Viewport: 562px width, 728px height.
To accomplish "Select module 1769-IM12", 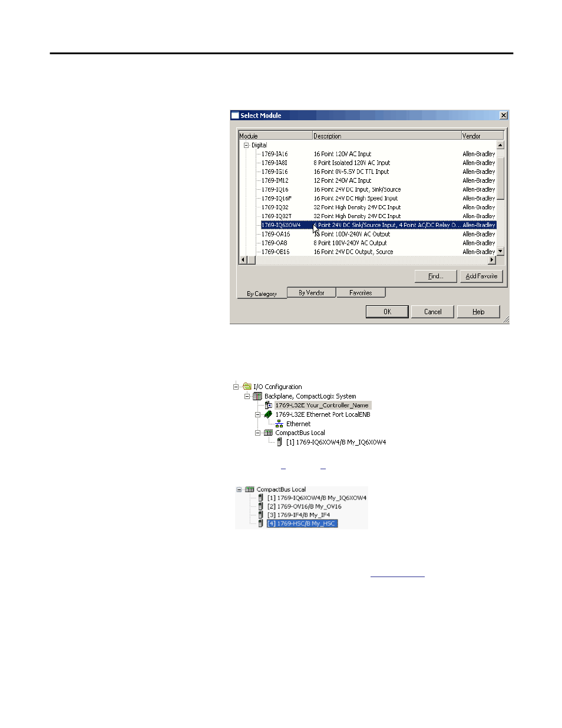I will (275, 180).
